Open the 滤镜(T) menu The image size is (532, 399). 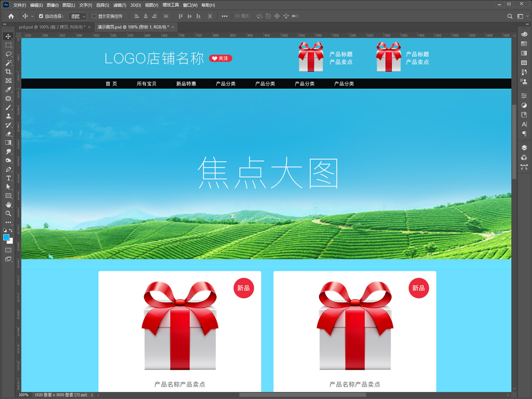point(120,5)
